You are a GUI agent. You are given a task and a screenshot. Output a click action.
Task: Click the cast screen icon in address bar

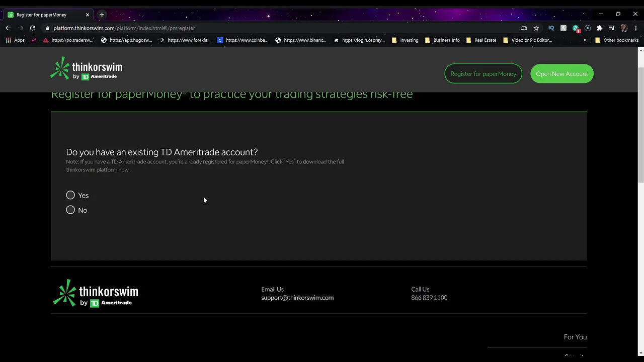[x=524, y=28]
